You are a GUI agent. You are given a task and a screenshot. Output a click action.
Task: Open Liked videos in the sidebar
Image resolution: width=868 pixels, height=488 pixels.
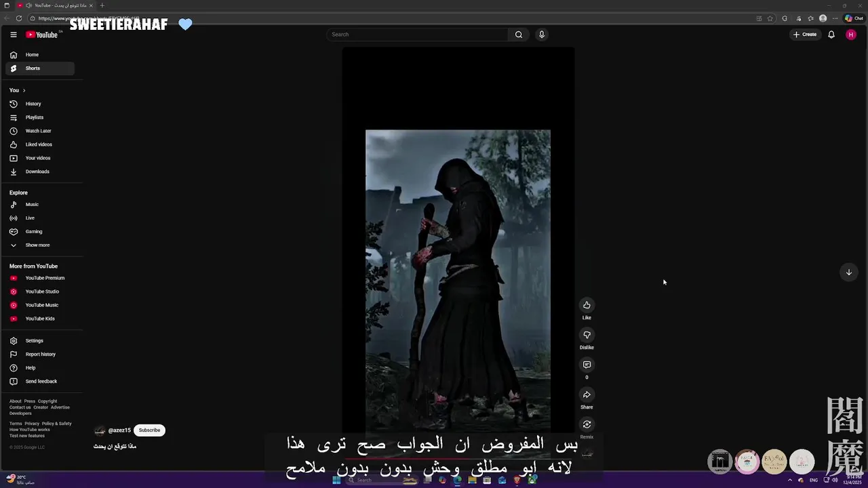(x=40, y=144)
